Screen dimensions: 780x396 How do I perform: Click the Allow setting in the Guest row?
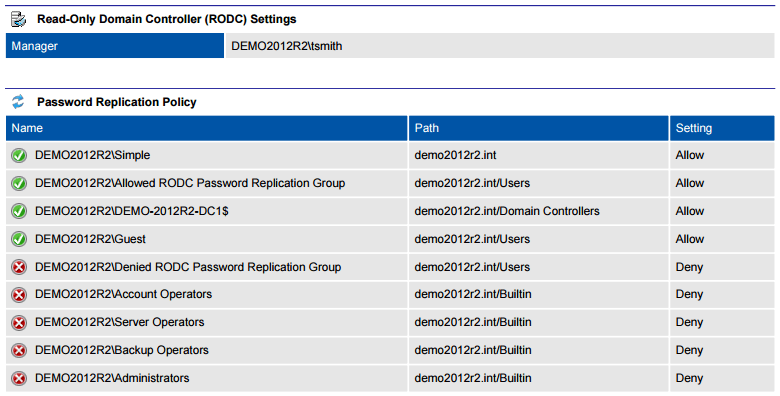(x=689, y=239)
